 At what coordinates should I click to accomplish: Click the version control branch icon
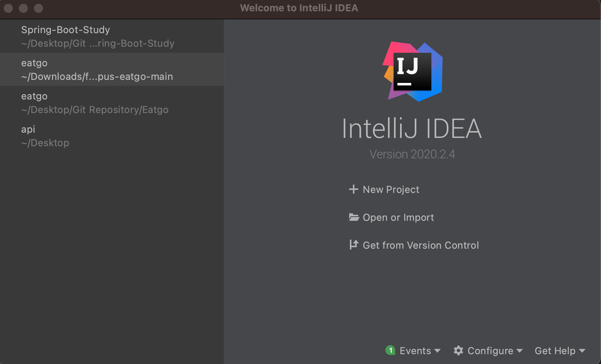pyautogui.click(x=354, y=245)
